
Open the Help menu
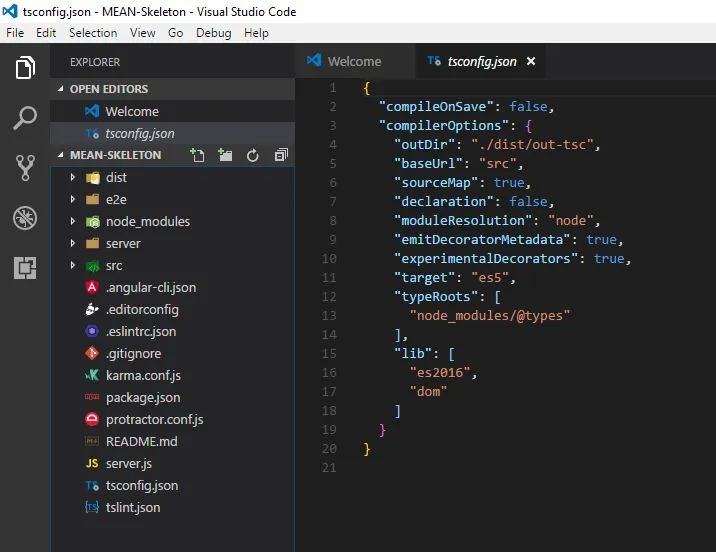256,33
